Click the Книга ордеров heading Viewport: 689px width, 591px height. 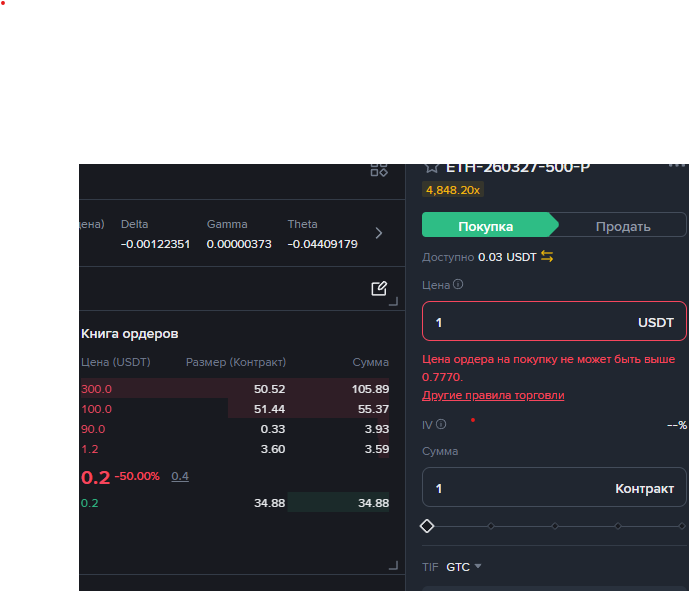pos(130,334)
